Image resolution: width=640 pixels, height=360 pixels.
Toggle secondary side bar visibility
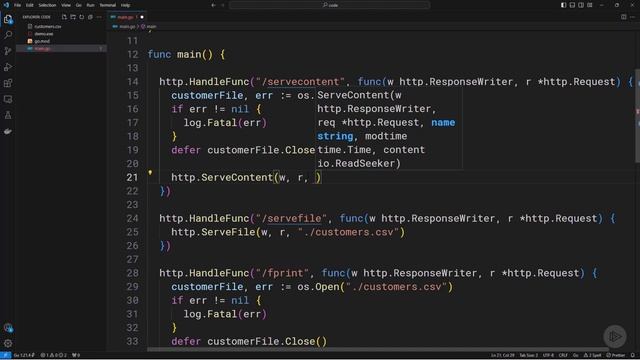coord(581,5)
